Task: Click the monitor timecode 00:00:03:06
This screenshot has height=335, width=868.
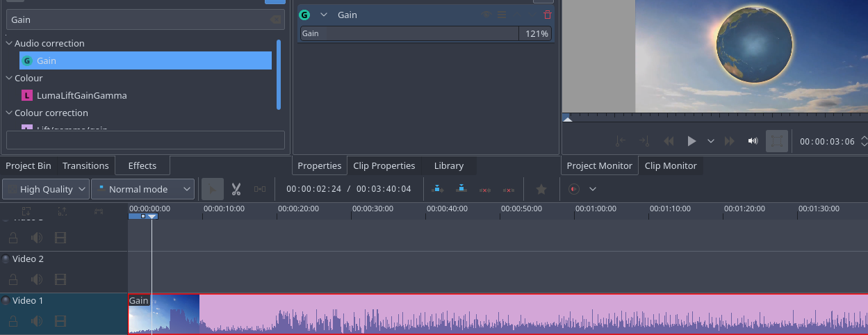Action: pos(827,141)
